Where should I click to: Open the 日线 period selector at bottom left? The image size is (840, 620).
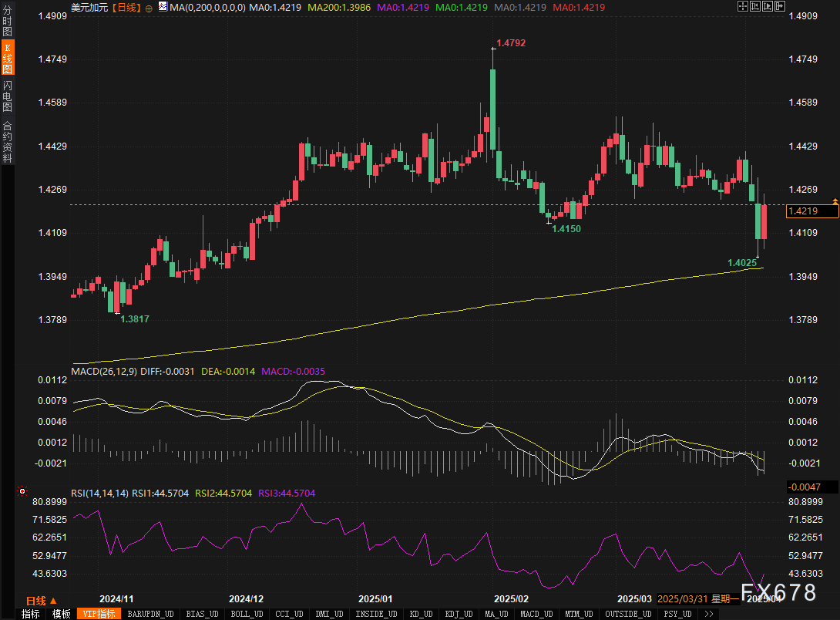click(x=42, y=601)
